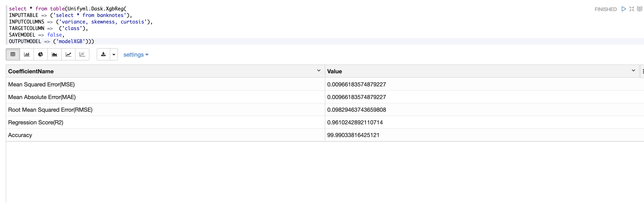Screen dimensions: 644x203
Task: Open download format dropdown arrow
Action: pyautogui.click(x=114, y=54)
